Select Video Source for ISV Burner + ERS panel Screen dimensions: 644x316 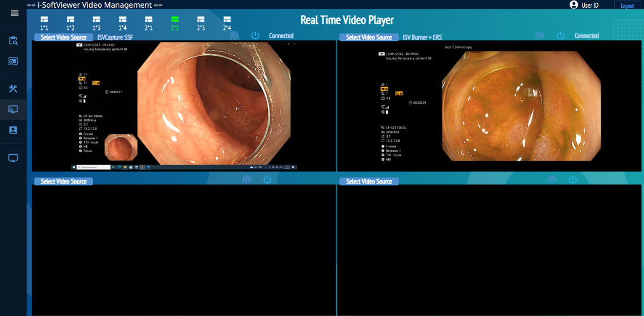pyautogui.click(x=369, y=37)
